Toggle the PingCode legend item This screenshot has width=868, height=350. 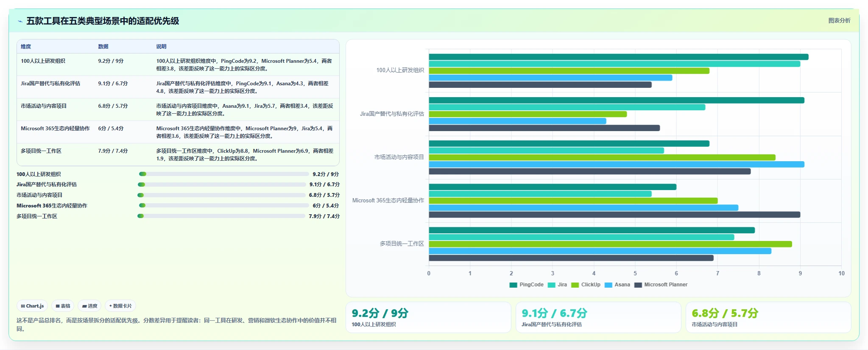(x=526, y=285)
